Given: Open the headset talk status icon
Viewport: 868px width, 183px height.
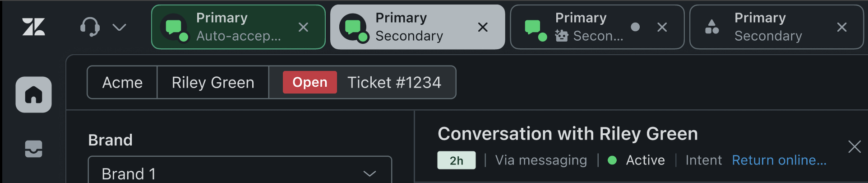Looking at the screenshot, I should pyautogui.click(x=90, y=27).
